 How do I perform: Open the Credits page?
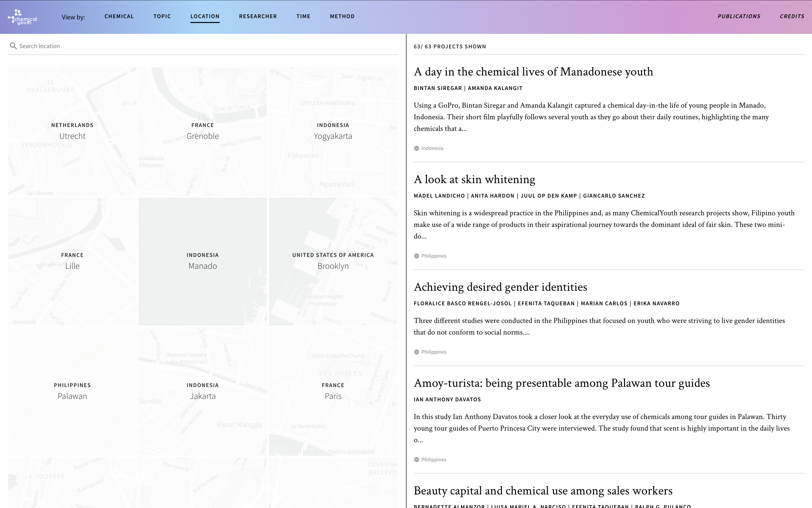[792, 16]
